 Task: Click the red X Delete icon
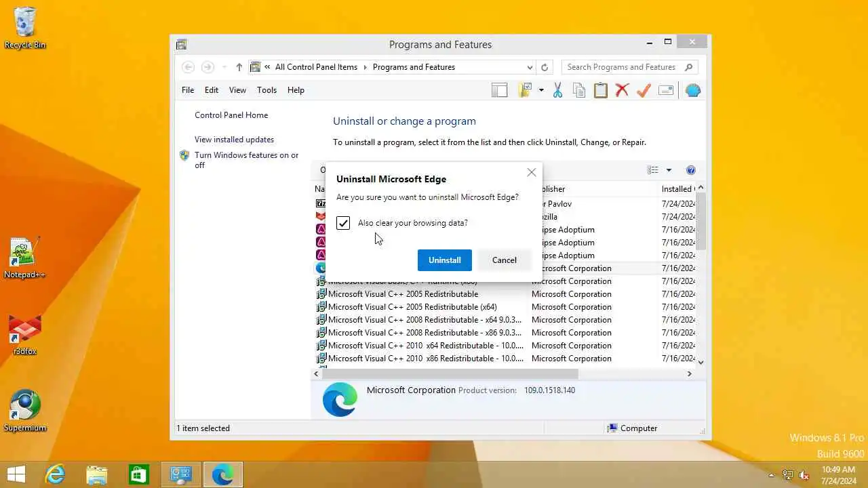click(622, 90)
